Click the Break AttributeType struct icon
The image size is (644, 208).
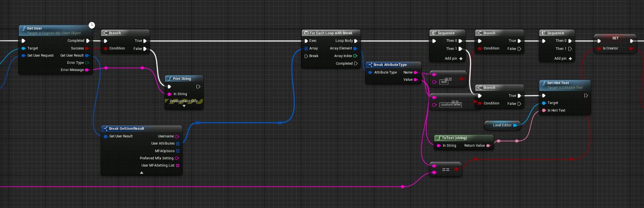click(x=370, y=65)
